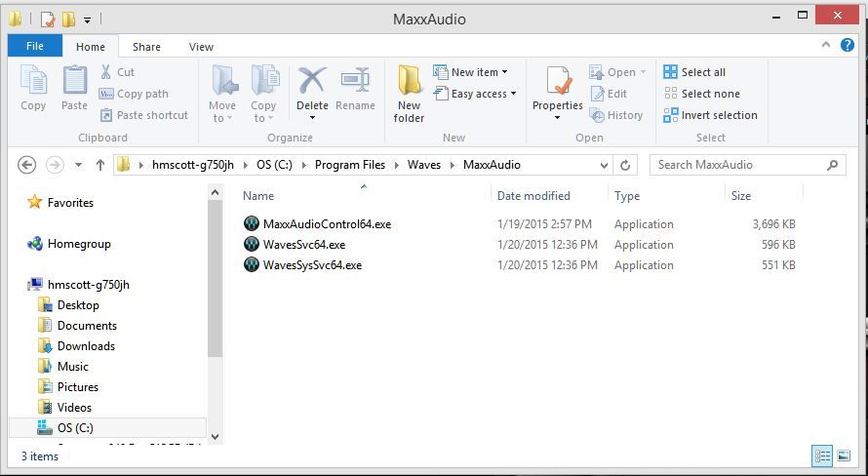Open Properties of the selected item
Screen dimensions: 868x476
click(558, 81)
